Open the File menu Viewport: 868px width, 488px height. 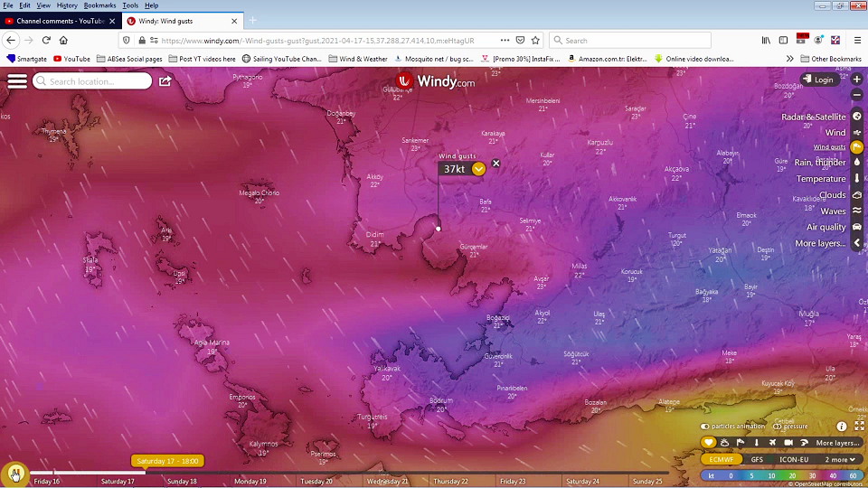[x=8, y=5]
